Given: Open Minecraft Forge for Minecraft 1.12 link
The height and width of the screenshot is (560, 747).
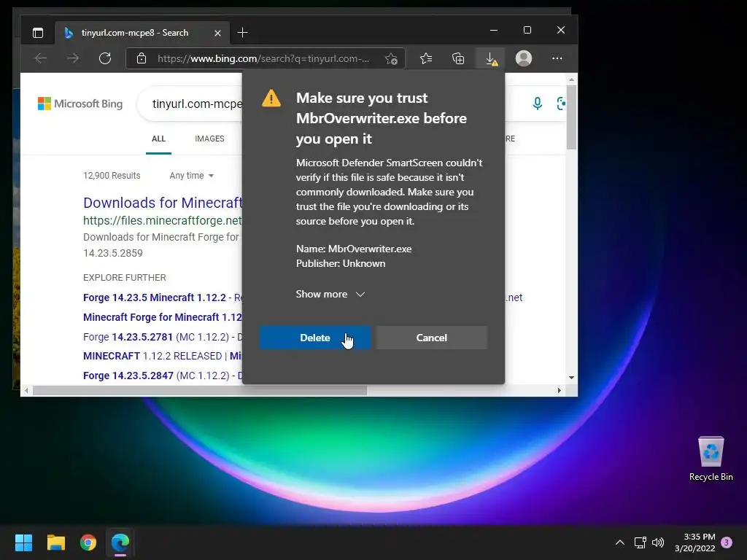Looking at the screenshot, I should pyautogui.click(x=163, y=317).
